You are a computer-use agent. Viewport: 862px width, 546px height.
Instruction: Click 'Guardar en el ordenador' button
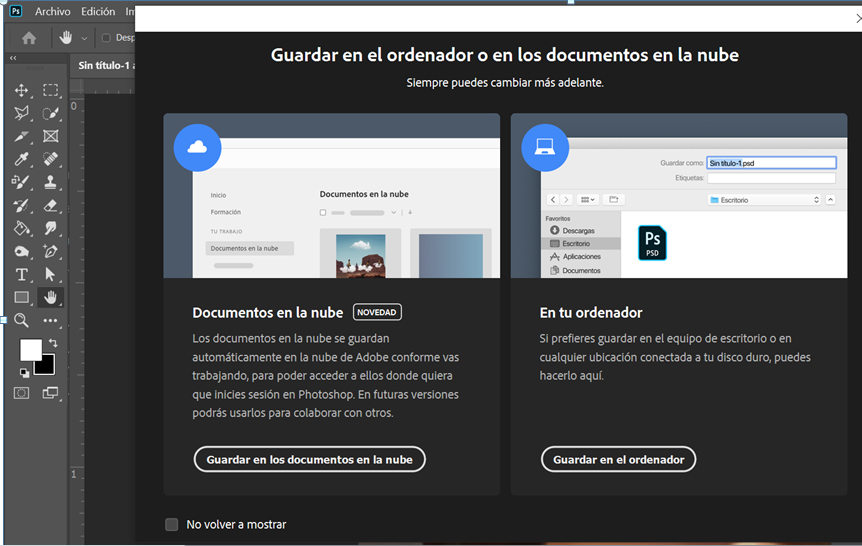[618, 459]
